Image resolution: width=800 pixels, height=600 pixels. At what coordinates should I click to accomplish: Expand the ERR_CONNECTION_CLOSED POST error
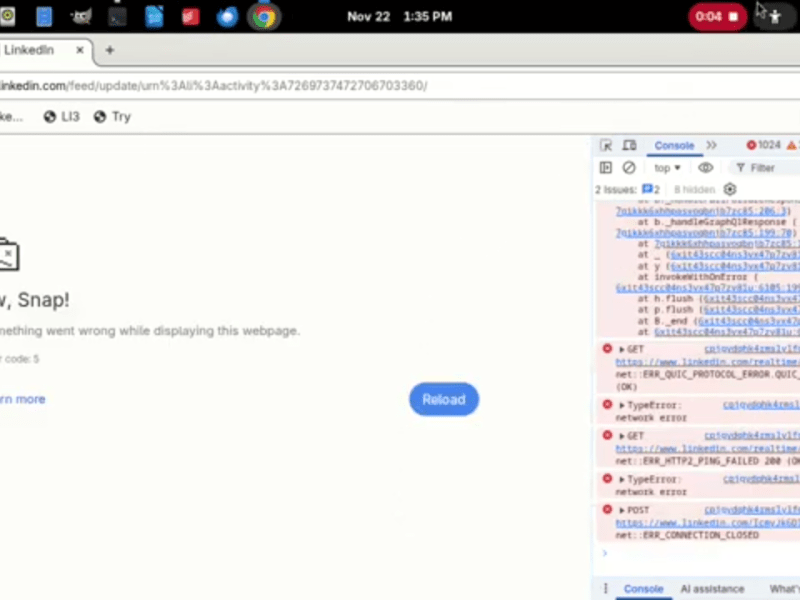tap(622, 509)
